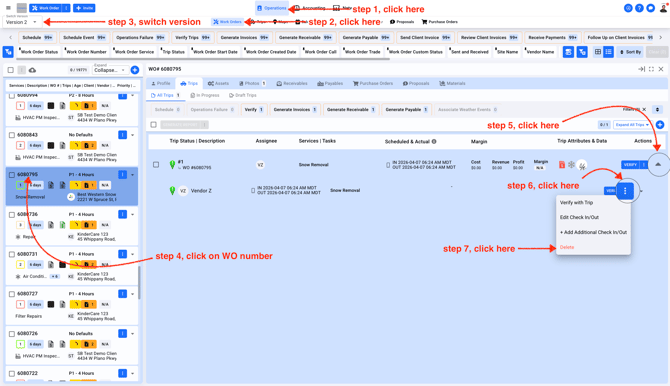This screenshot has width=670, height=386.
Task: Collapse trip #1 with the up arrow
Action: (x=658, y=165)
